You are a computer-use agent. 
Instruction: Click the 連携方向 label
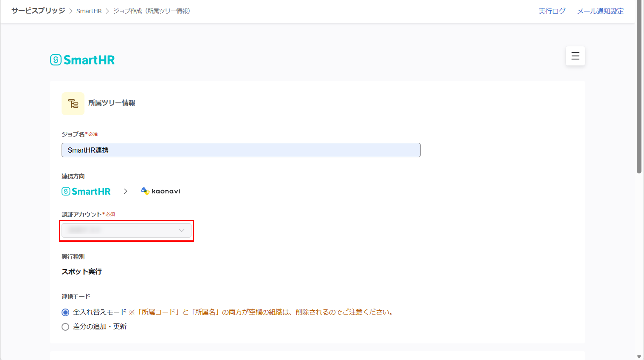73,176
